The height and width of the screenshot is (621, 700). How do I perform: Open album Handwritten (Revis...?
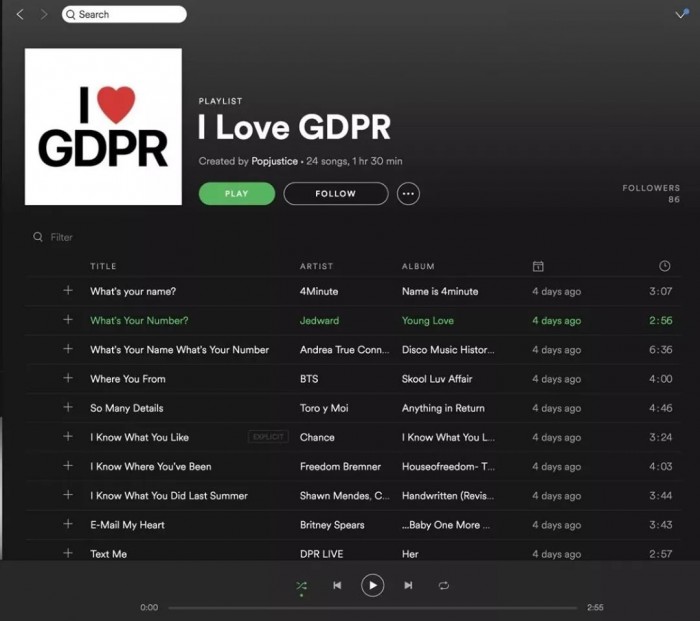pyautogui.click(x=448, y=496)
